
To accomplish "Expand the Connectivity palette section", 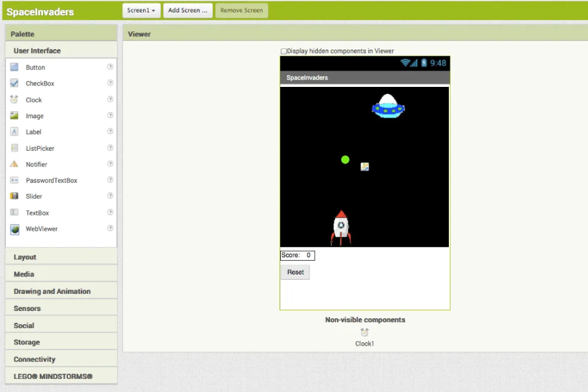I will [61, 359].
